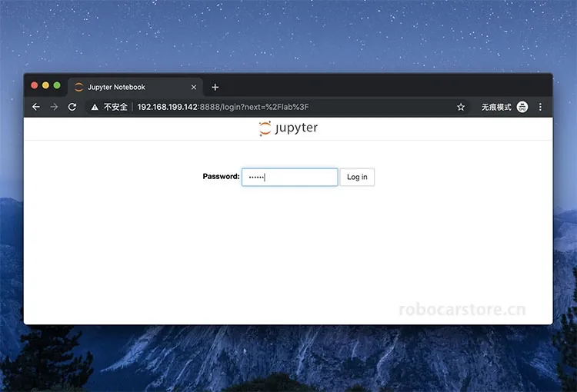This screenshot has width=577, height=392.
Task: Click the Password: label text
Action: pyautogui.click(x=221, y=177)
